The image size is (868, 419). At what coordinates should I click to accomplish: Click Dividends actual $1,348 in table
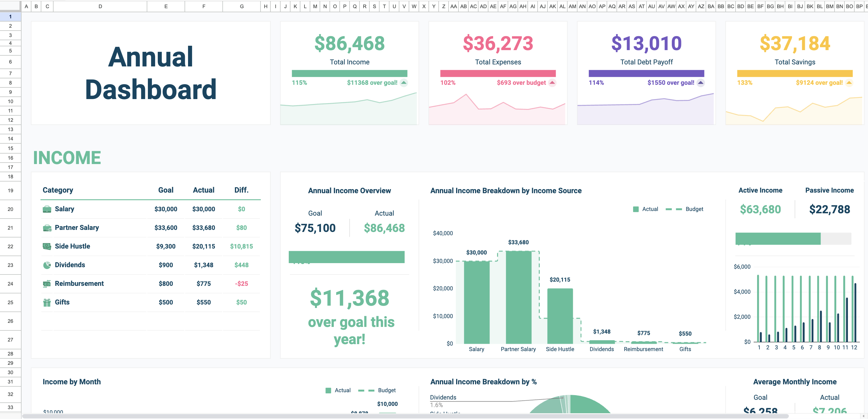point(203,265)
